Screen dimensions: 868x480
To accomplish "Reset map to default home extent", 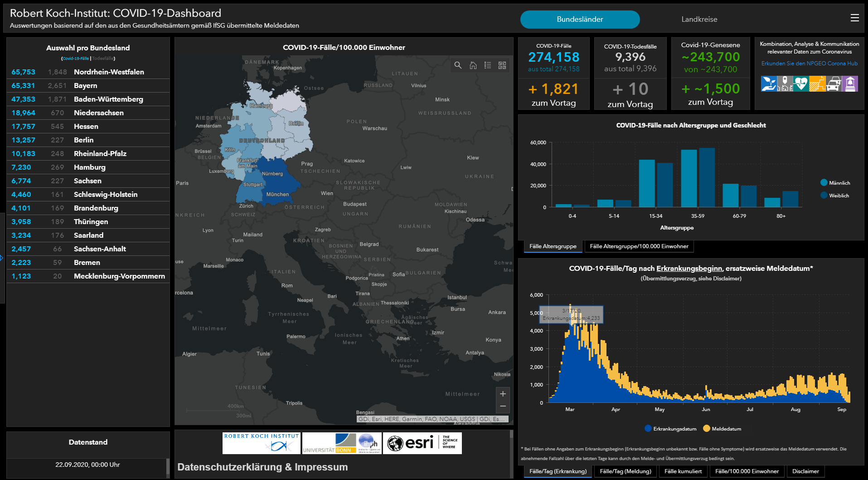I will tap(473, 65).
